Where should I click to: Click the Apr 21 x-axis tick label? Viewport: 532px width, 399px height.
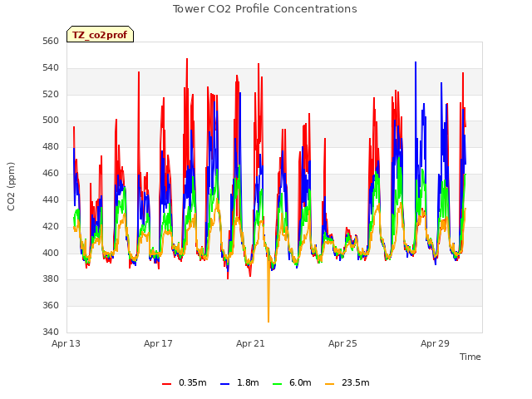[250, 343]
